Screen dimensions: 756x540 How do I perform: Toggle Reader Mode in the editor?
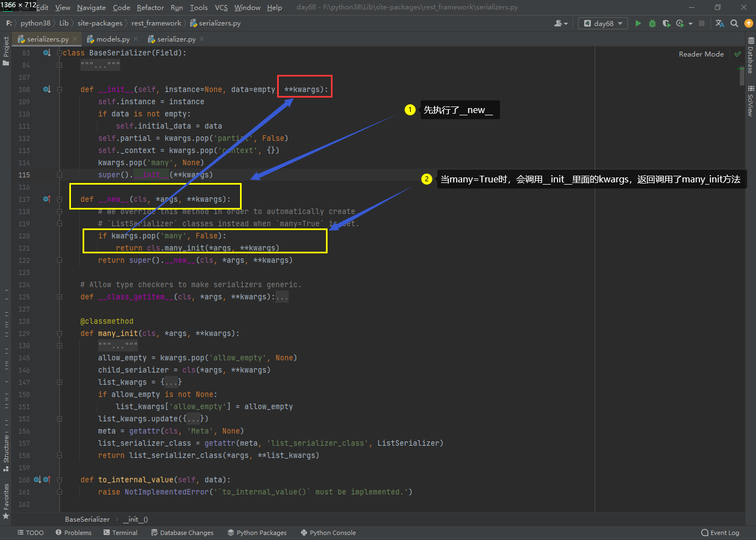tap(701, 54)
